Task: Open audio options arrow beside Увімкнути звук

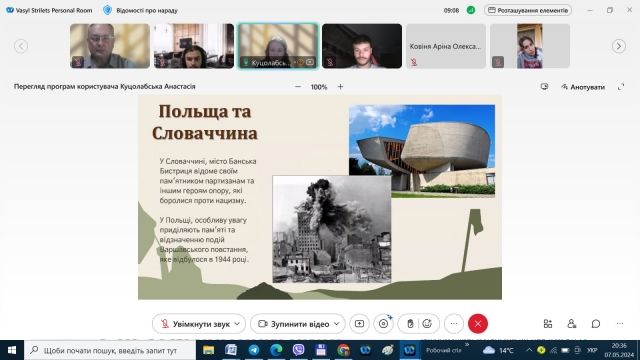Action: coord(237,324)
